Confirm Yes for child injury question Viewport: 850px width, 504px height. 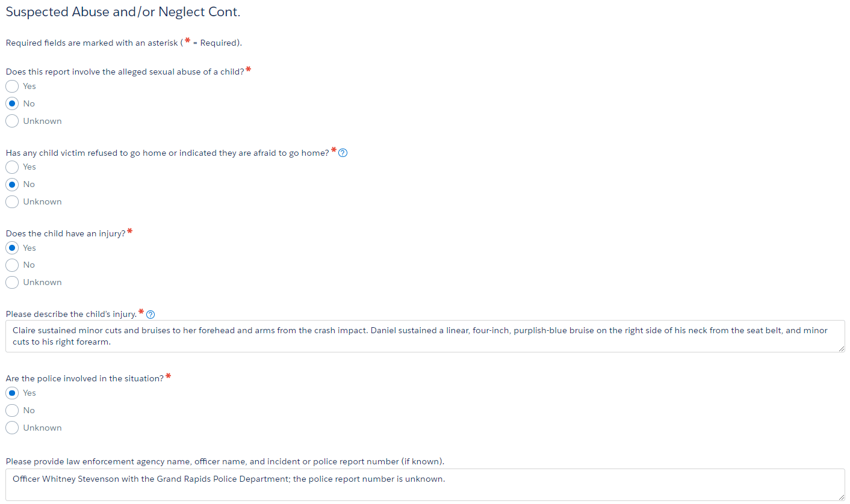[x=11, y=248]
